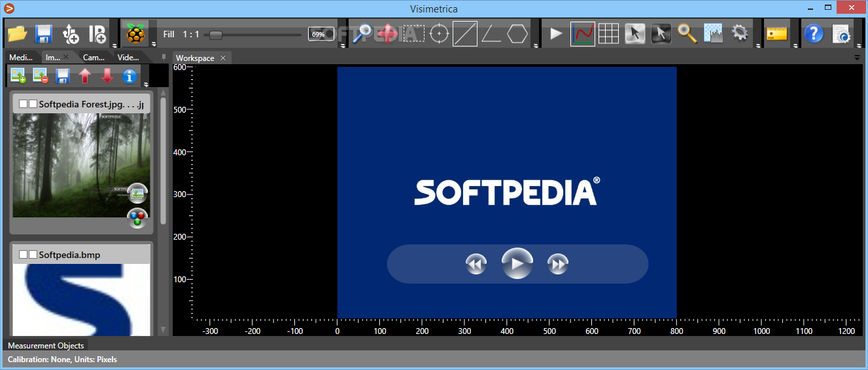868x370 pixels.
Task: Move the selected image up
Action: point(85,76)
